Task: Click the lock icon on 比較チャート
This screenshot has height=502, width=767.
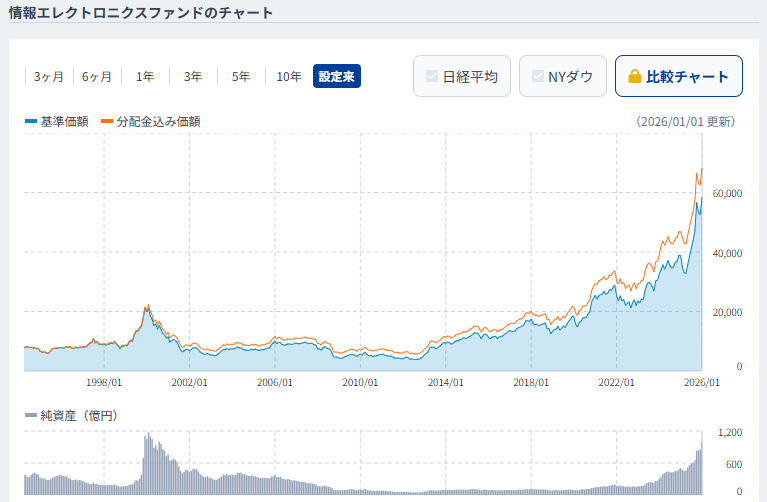Action: pyautogui.click(x=634, y=76)
